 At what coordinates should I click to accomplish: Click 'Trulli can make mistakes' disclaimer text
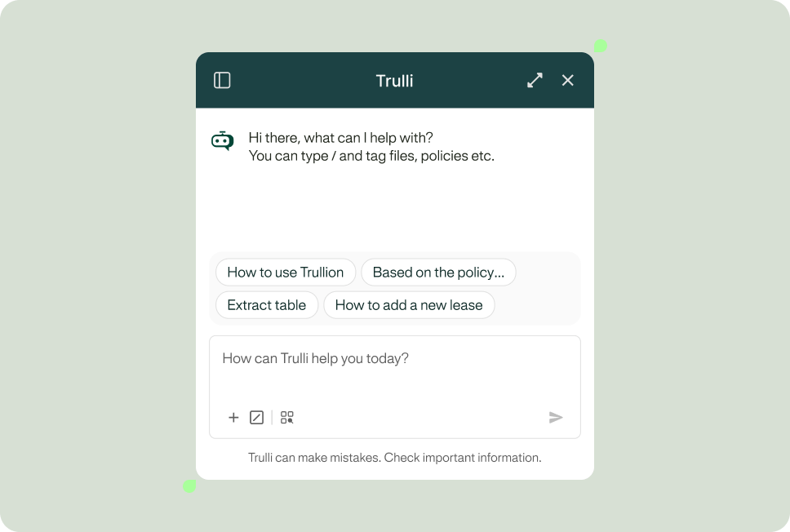point(394,458)
